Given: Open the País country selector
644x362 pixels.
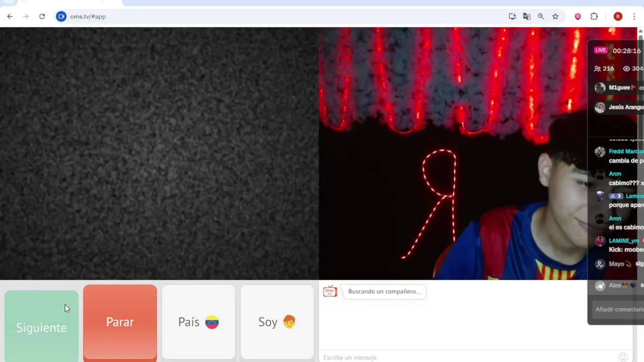Looking at the screenshot, I should (198, 322).
